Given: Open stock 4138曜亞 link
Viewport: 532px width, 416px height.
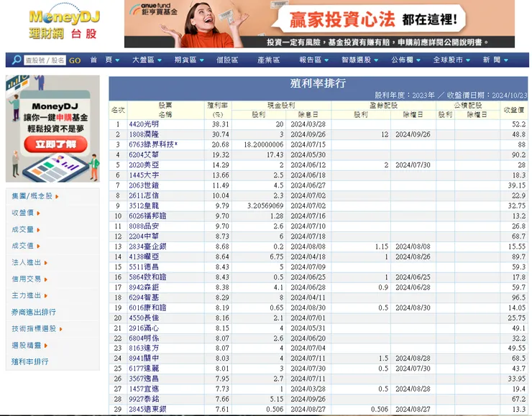Looking at the screenshot, I should click(x=144, y=256).
